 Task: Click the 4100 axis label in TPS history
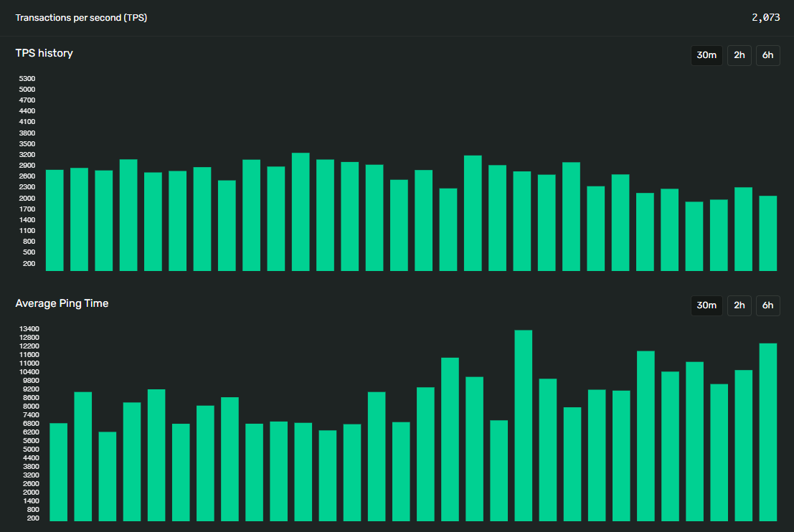pyautogui.click(x=27, y=121)
